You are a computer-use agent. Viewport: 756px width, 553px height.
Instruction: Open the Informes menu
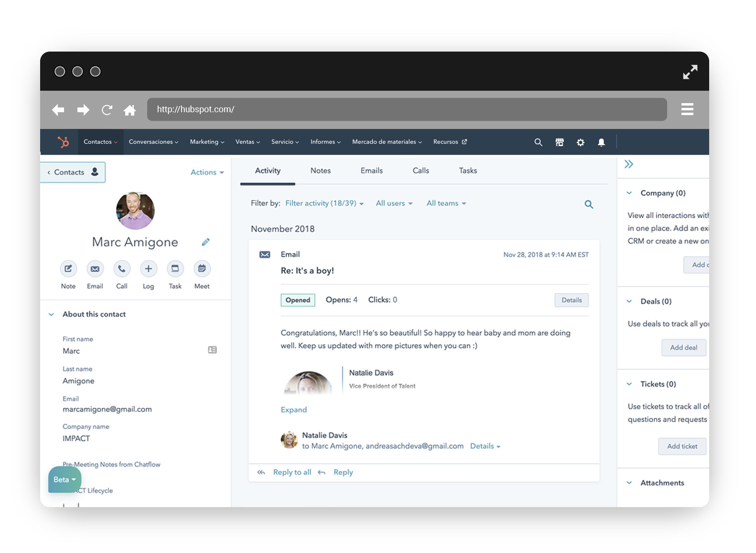click(x=325, y=142)
